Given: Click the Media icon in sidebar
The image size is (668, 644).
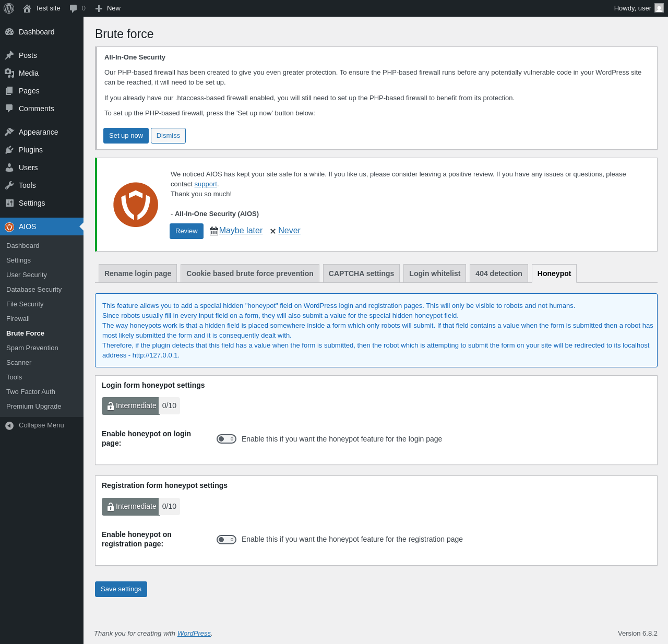Looking at the screenshot, I should click(x=9, y=73).
